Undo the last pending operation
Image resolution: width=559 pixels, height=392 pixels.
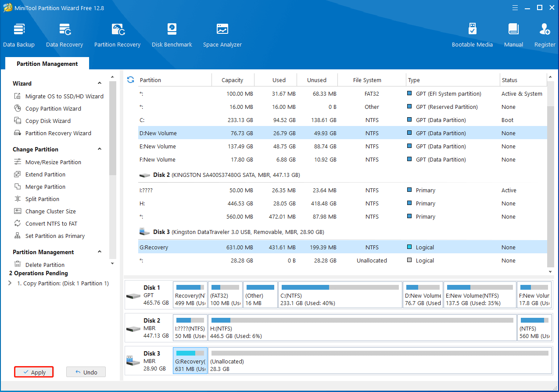[86, 372]
